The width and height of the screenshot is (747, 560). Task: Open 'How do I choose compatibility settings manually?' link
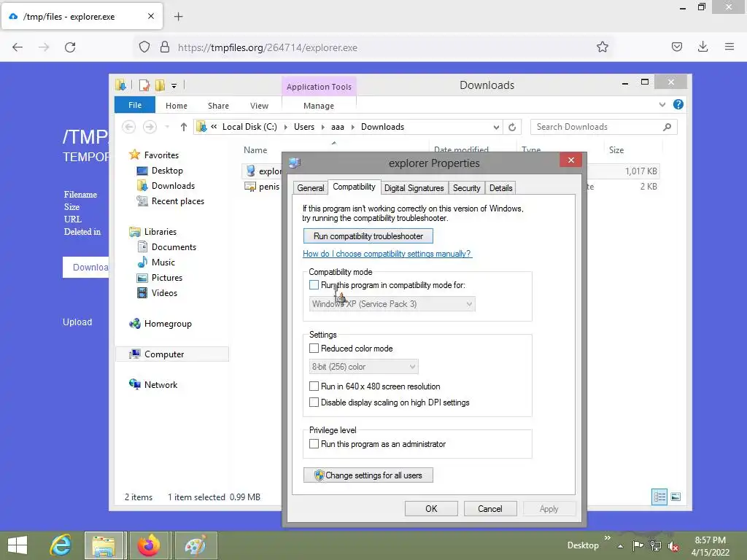coord(387,254)
